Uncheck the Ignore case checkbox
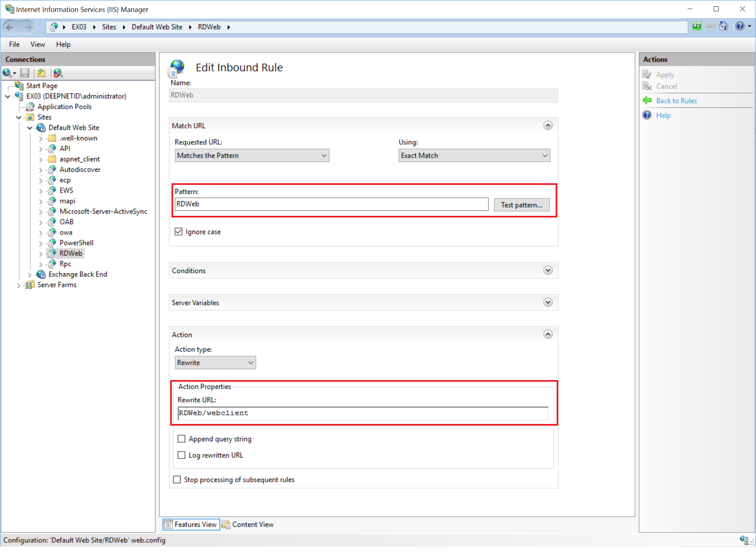The height and width of the screenshot is (553, 756). [x=179, y=232]
